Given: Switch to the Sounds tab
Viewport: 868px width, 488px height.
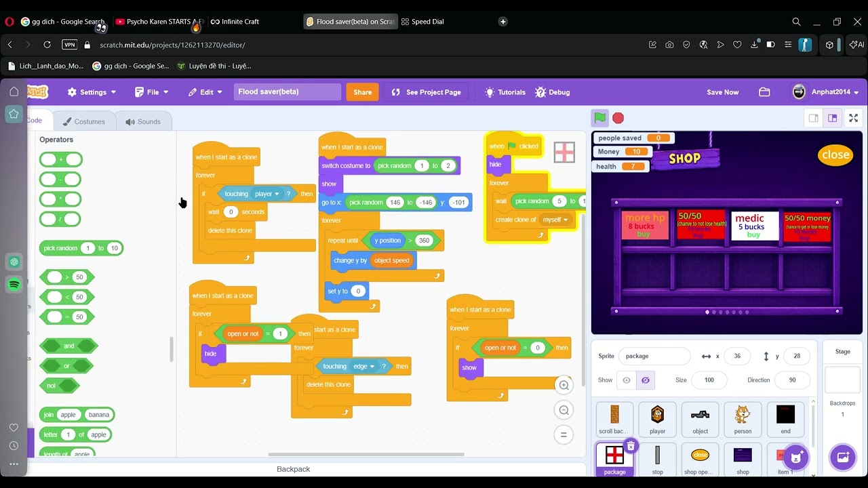Looking at the screenshot, I should click(142, 121).
